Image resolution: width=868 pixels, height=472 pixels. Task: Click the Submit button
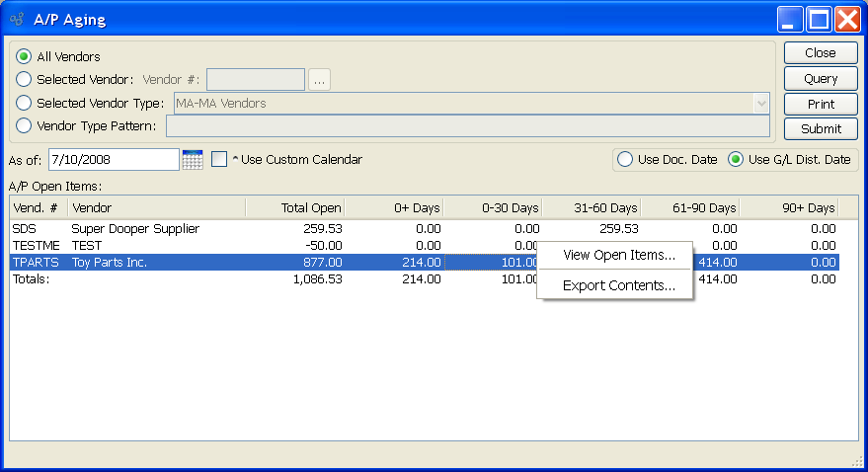(821, 128)
